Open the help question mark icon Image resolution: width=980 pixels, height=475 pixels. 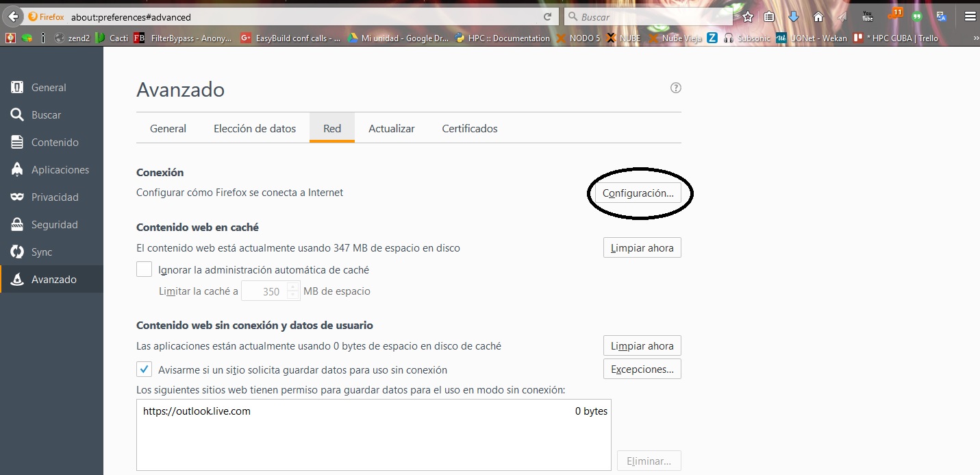[676, 88]
